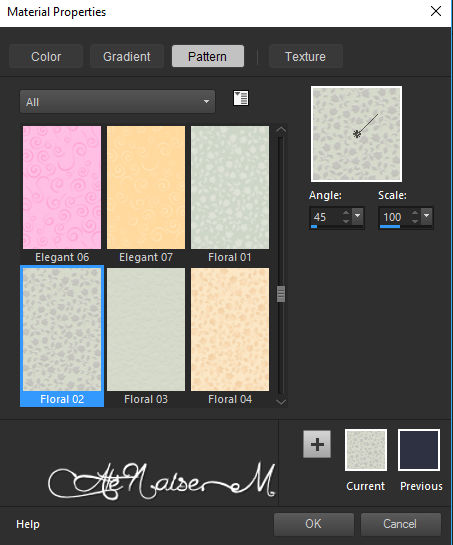The width and height of the screenshot is (453, 545).
Task: Open the Scale dropdown arrow
Action: [427, 216]
